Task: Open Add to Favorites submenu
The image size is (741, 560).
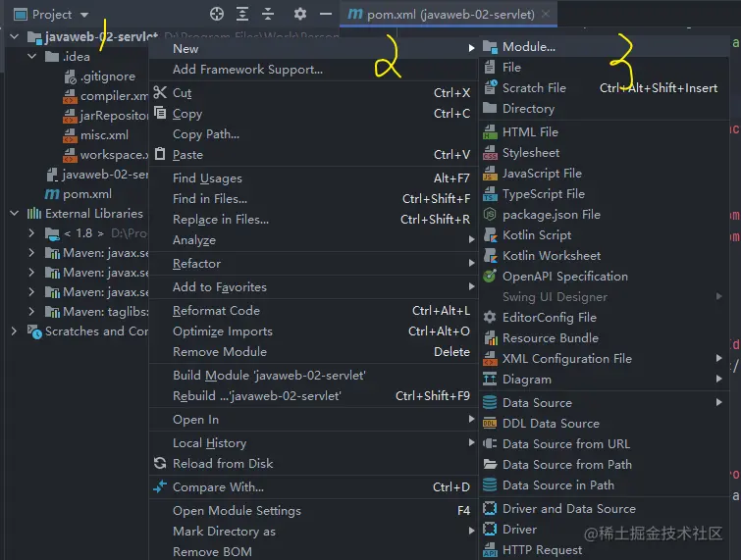Action: coord(313,287)
